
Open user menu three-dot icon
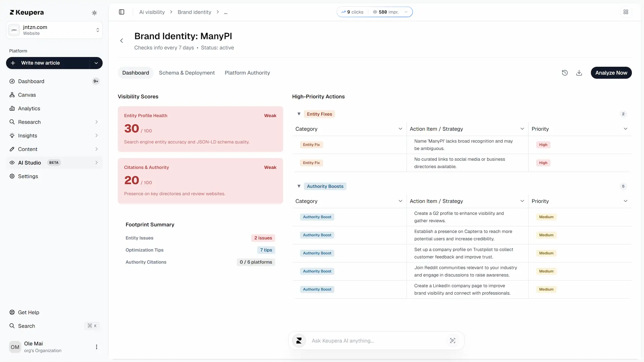pos(97,347)
